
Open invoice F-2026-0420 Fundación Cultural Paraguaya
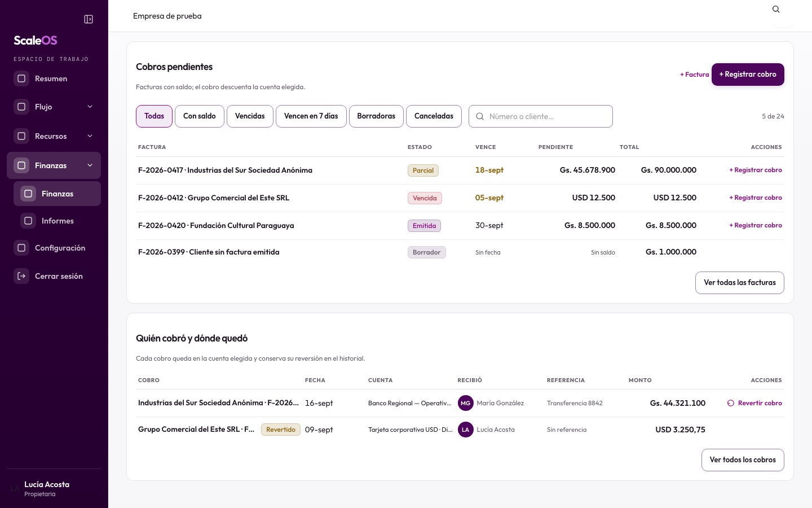pyautogui.click(x=216, y=225)
